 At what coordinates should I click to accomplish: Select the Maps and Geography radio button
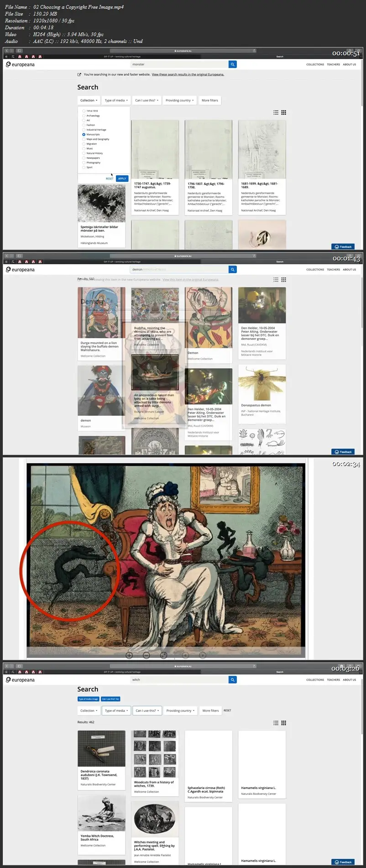pyautogui.click(x=84, y=139)
